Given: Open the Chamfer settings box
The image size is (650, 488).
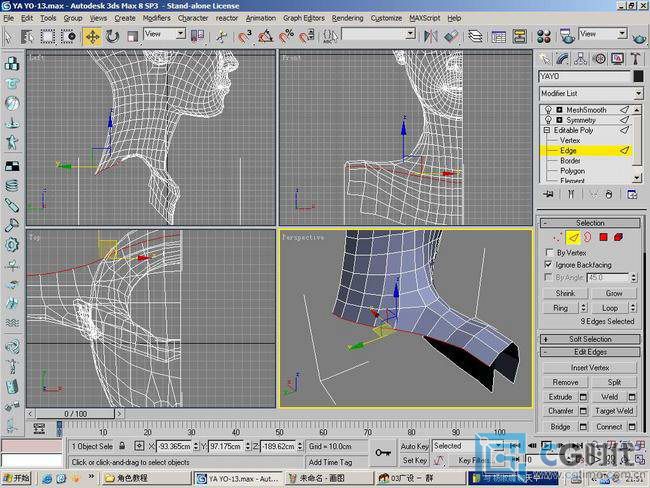Looking at the screenshot, I should pos(583,411).
